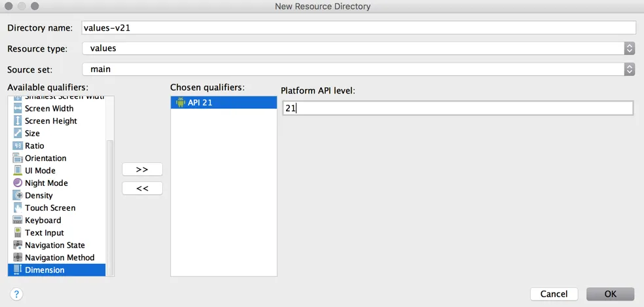Click the Night Mode moon icon
The width and height of the screenshot is (644, 307).
[18, 183]
